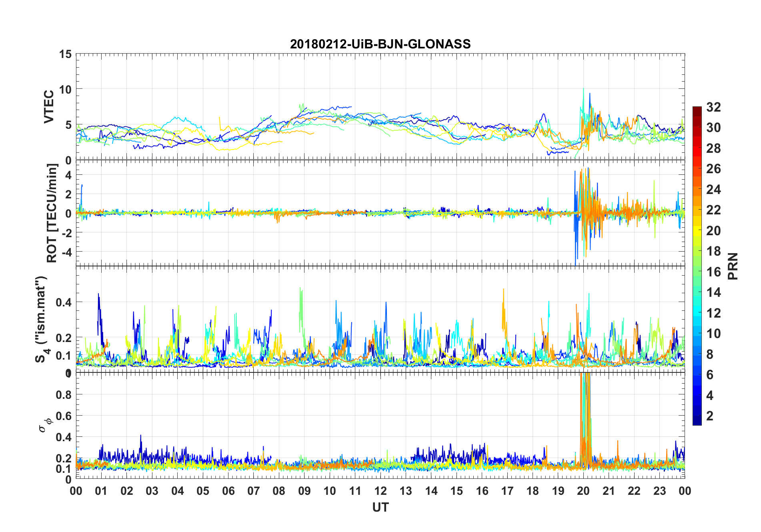Image resolution: width=761 pixels, height=532 pixels.
Task: Click the 12 tick on UT axis
Action: click(380, 491)
